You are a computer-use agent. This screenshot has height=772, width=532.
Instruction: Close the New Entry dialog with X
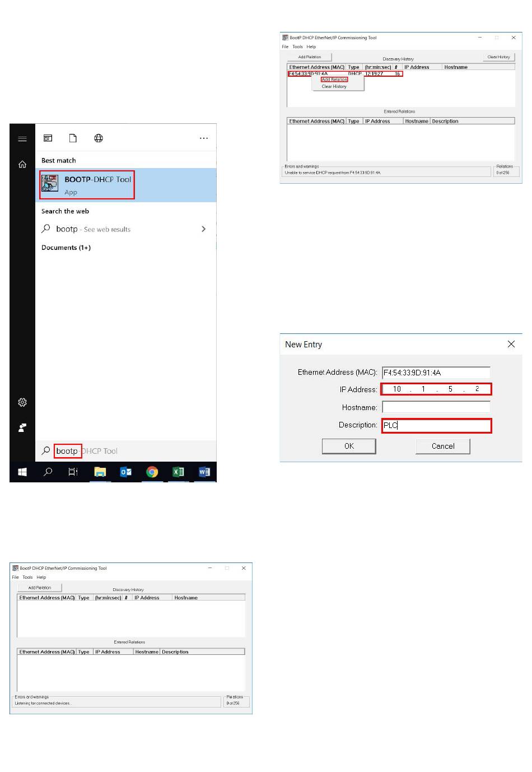coord(511,344)
